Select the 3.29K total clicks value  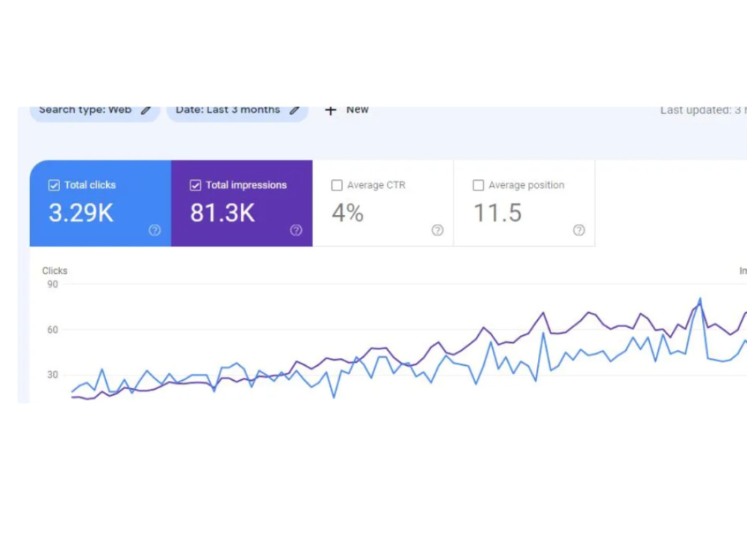(81, 213)
